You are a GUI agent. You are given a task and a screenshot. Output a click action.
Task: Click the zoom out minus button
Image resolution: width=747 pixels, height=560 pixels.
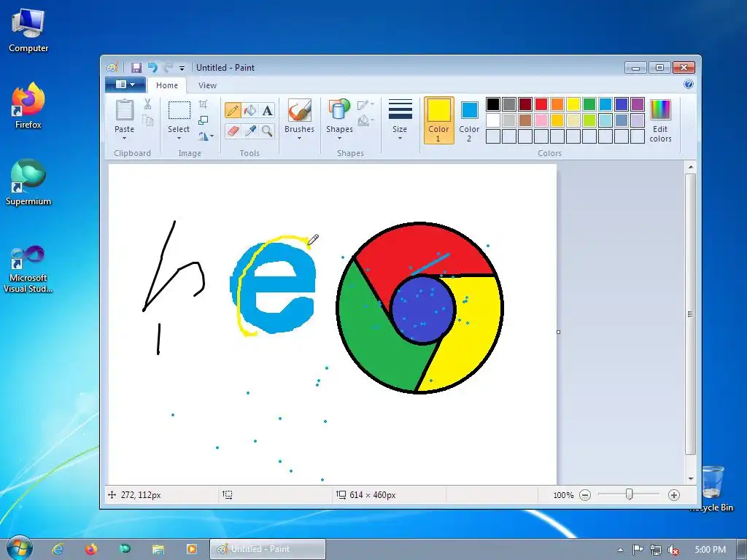[x=585, y=495]
